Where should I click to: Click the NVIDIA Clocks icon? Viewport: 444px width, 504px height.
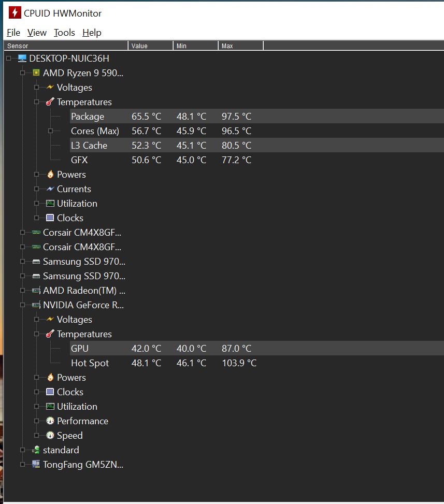tap(50, 392)
